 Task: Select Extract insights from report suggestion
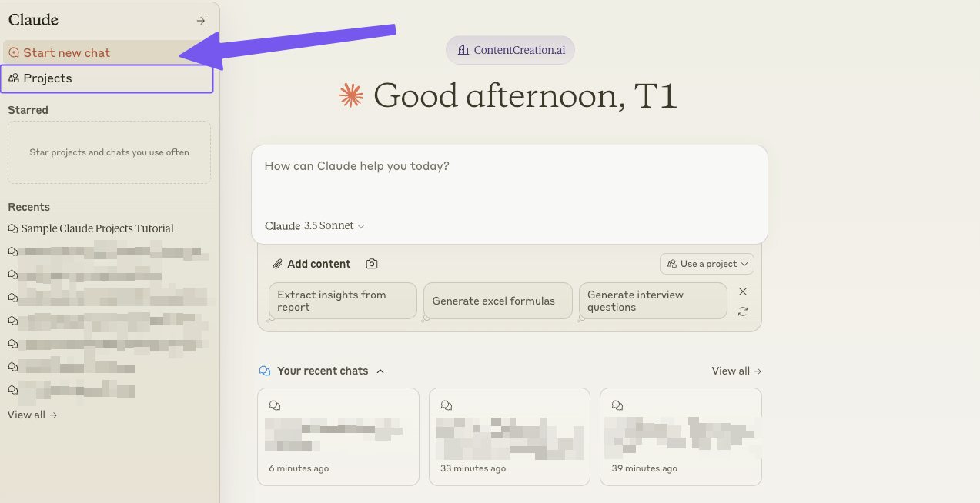pyautogui.click(x=342, y=301)
